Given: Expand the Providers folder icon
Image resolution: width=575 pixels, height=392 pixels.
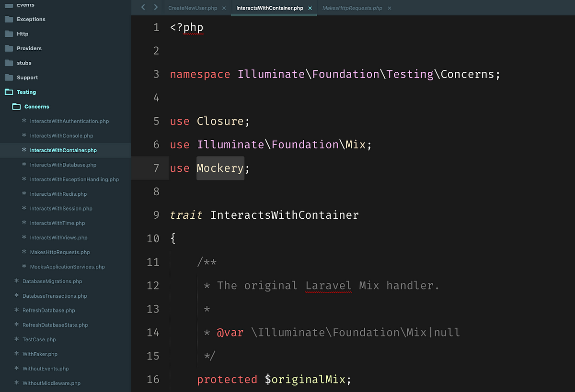Looking at the screenshot, I should (9, 48).
